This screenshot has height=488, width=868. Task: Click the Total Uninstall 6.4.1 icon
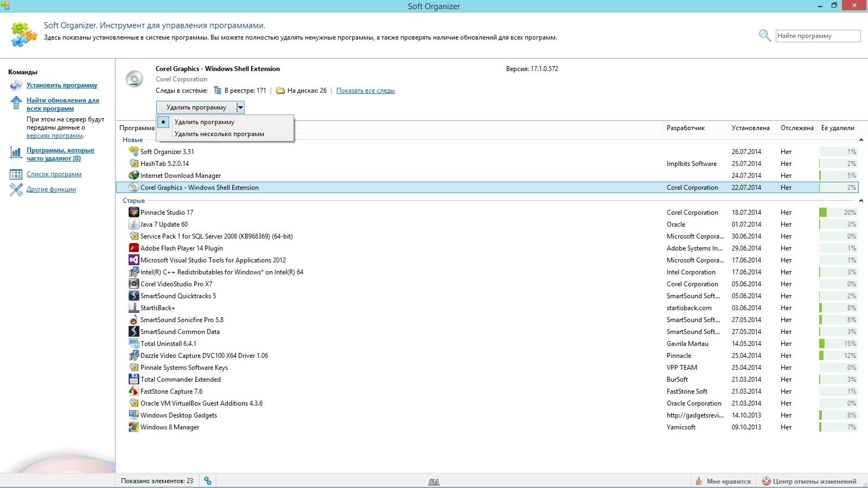(133, 343)
